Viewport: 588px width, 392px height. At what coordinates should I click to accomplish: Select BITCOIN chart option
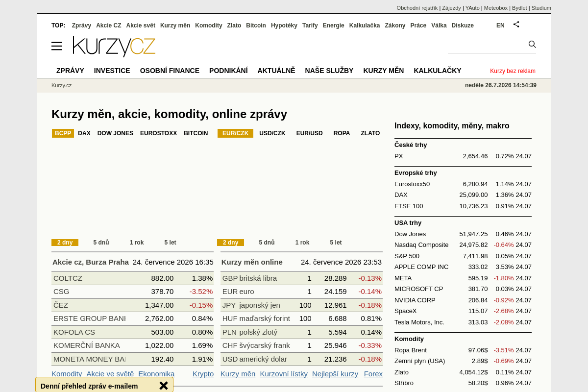pos(196,133)
